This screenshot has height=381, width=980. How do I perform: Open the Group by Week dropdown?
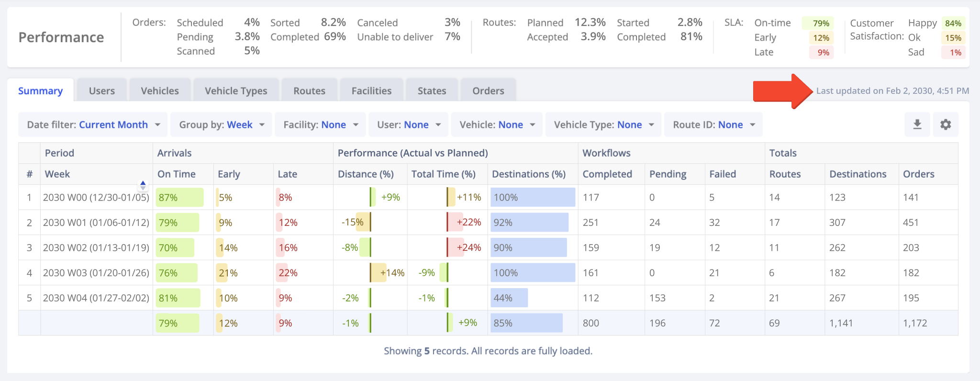click(221, 124)
